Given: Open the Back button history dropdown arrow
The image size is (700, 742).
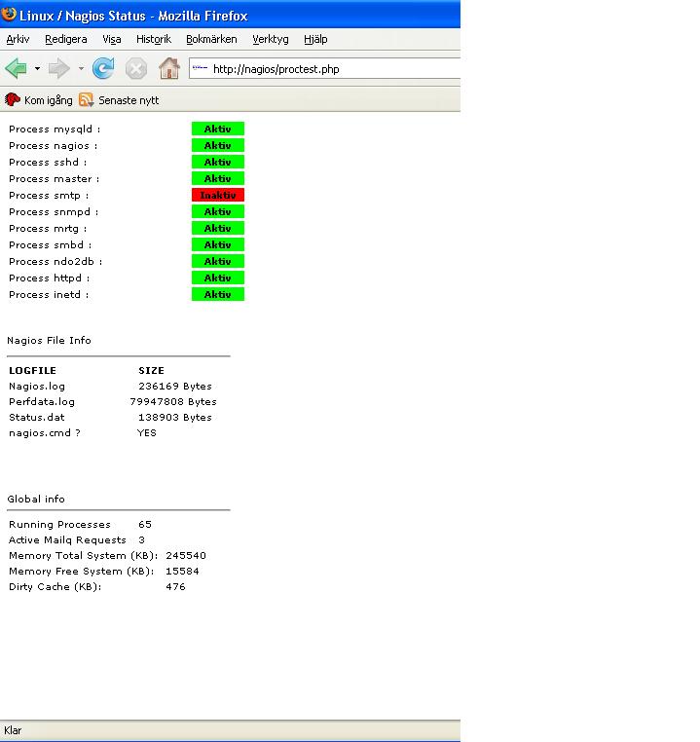Looking at the screenshot, I should point(37,69).
